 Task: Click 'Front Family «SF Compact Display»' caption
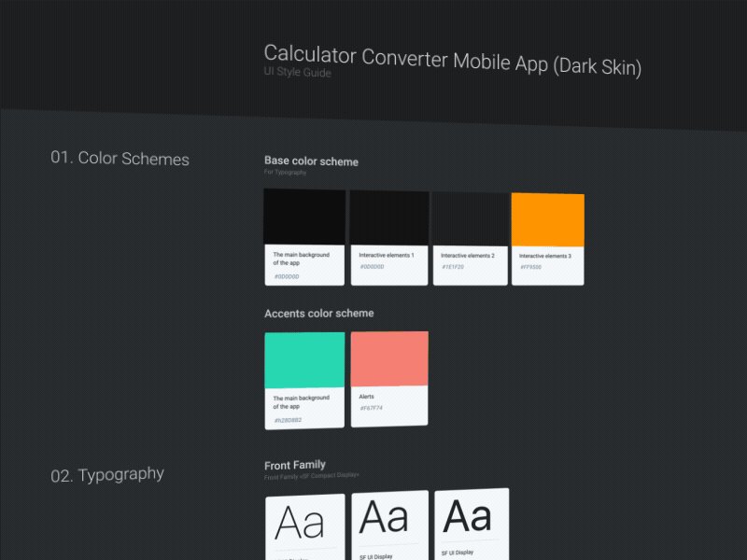(312, 476)
